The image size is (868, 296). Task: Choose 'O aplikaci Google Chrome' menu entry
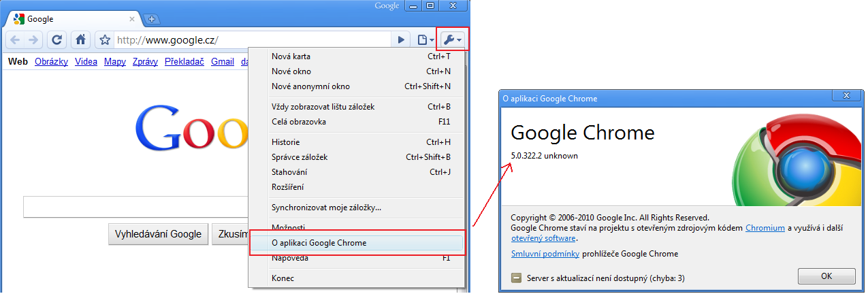[319, 243]
